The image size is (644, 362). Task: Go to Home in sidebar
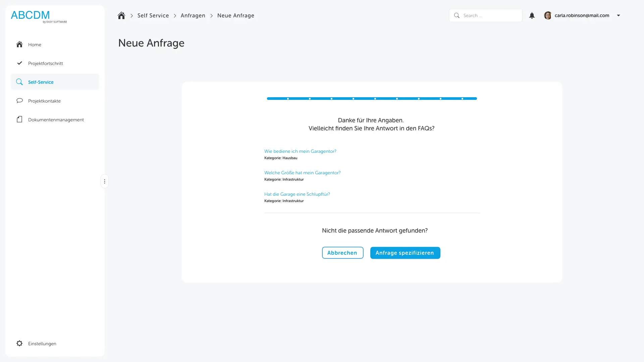pos(35,45)
